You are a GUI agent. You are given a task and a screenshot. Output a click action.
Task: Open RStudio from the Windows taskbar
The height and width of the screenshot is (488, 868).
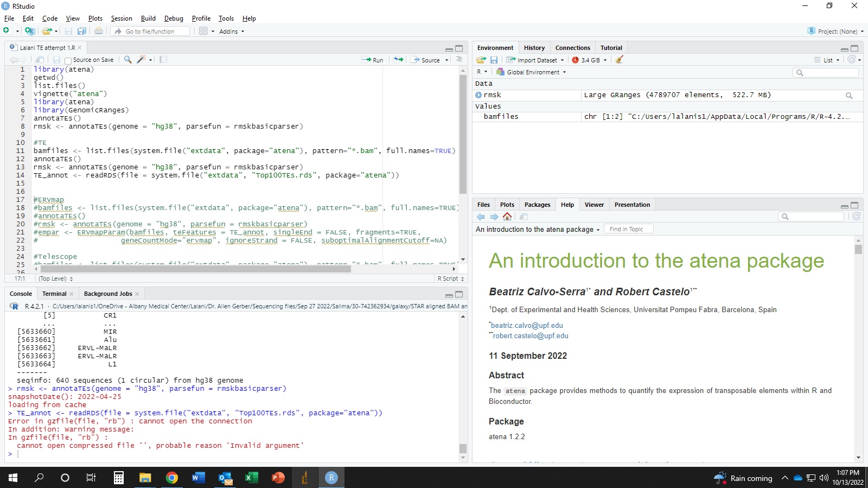click(331, 478)
